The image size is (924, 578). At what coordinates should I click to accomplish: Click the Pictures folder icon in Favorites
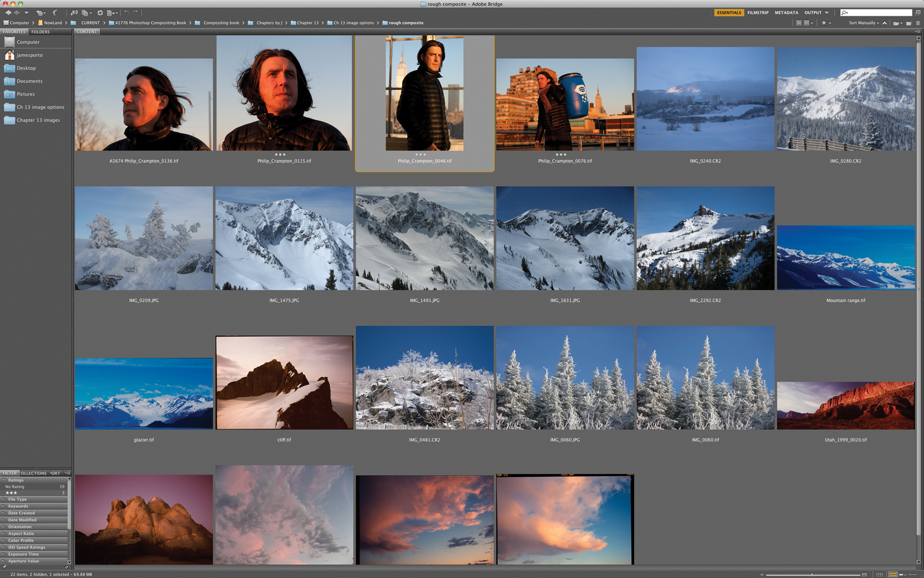pos(9,94)
